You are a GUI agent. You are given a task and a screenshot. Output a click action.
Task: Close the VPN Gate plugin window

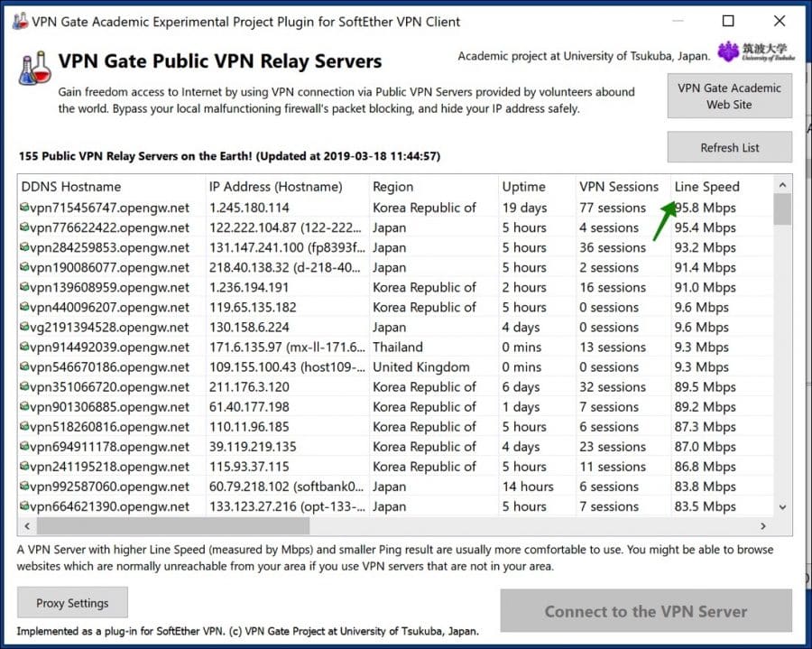[x=780, y=21]
